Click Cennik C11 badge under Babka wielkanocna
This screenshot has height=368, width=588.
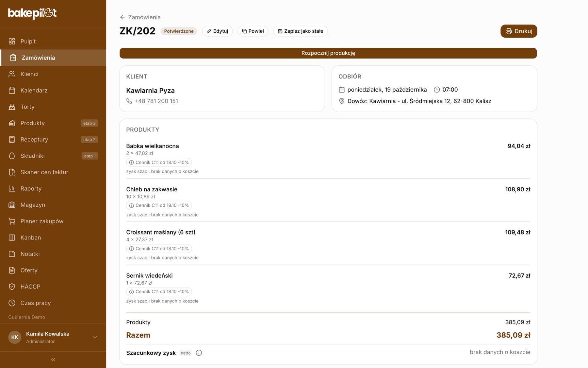tap(159, 162)
